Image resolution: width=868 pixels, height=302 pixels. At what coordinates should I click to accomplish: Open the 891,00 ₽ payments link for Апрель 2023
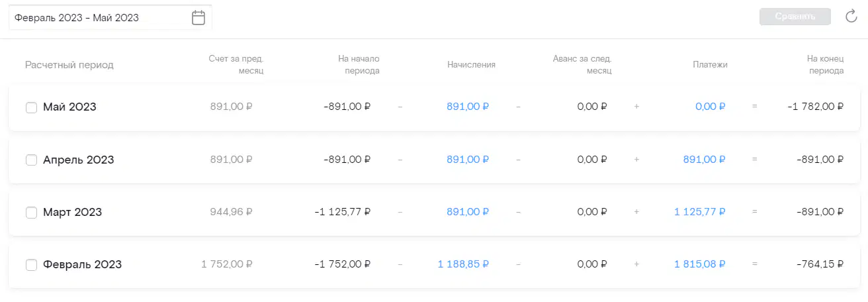pyautogui.click(x=705, y=159)
